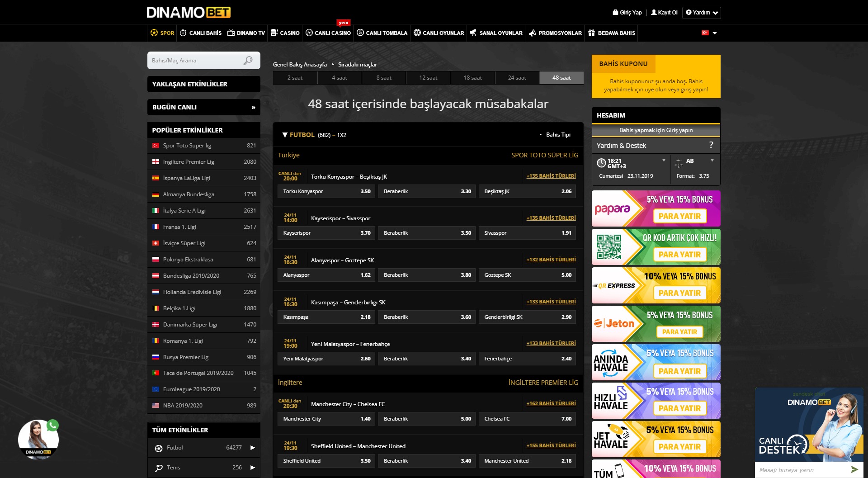Open CANLI OYUNLAR in navigation bar
Image resolution: width=868 pixels, height=478 pixels.
click(439, 33)
